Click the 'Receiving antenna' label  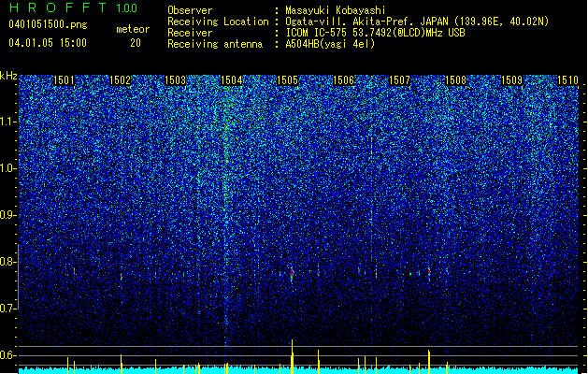(215, 44)
